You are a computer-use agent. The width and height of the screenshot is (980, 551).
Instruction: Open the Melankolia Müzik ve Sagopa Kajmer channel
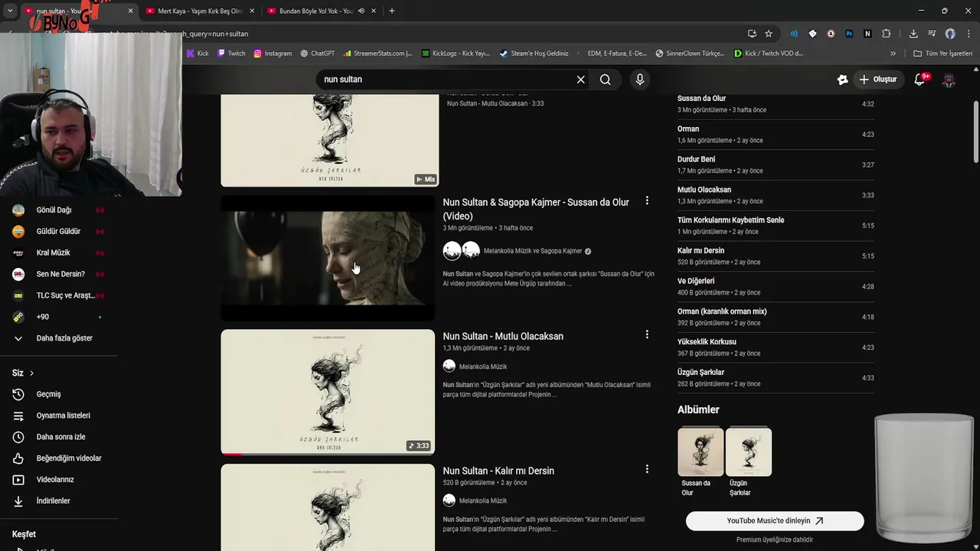[x=533, y=251]
